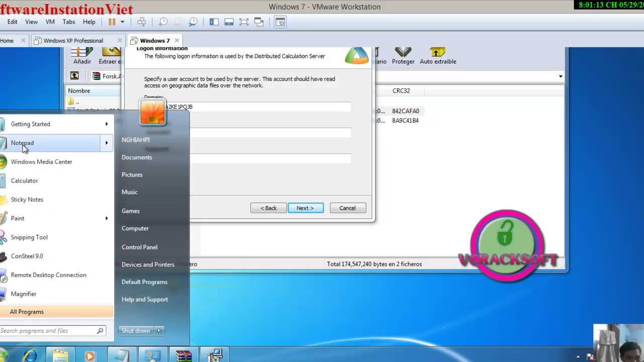The image size is (644, 362).
Task: Expand the Shut down options arrow
Action: (158, 331)
